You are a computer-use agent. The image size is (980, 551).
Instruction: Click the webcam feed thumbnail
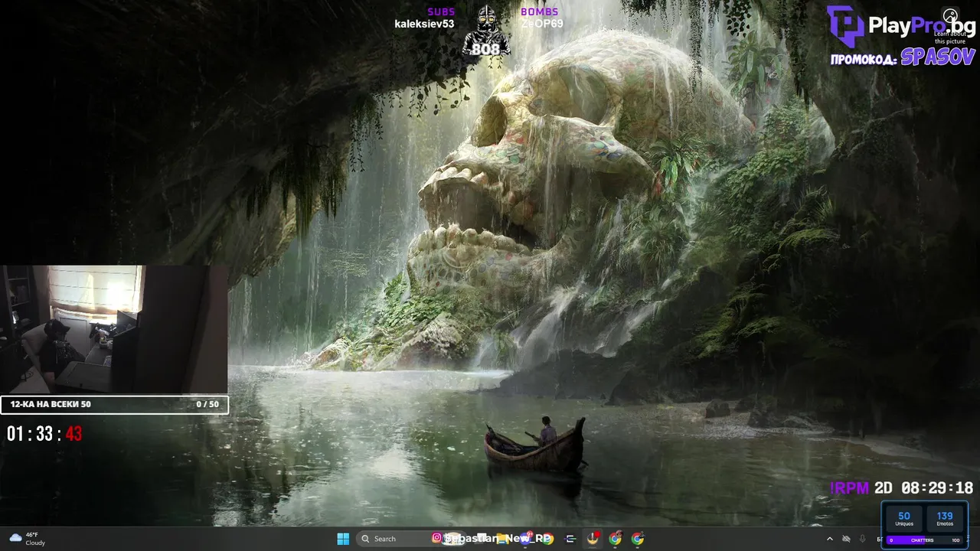(114, 330)
